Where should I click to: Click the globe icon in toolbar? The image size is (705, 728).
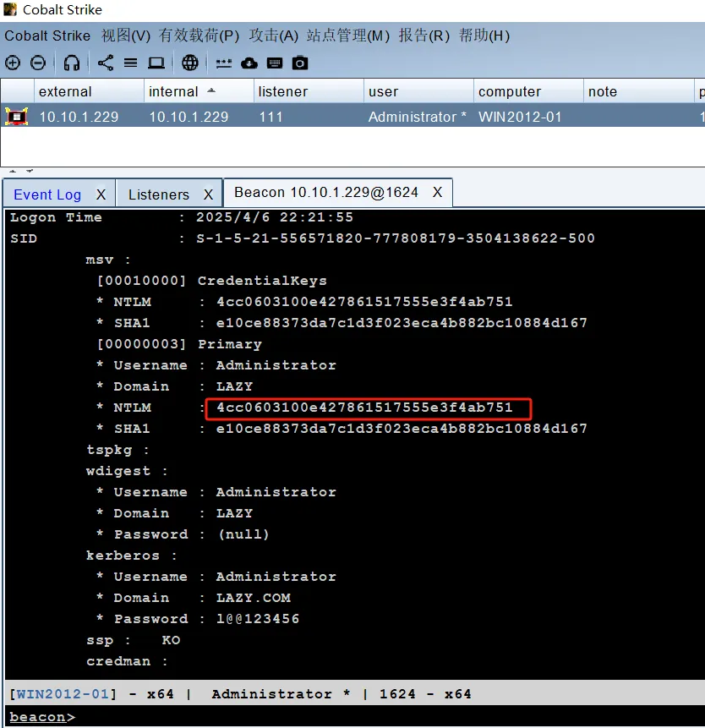tap(190, 63)
